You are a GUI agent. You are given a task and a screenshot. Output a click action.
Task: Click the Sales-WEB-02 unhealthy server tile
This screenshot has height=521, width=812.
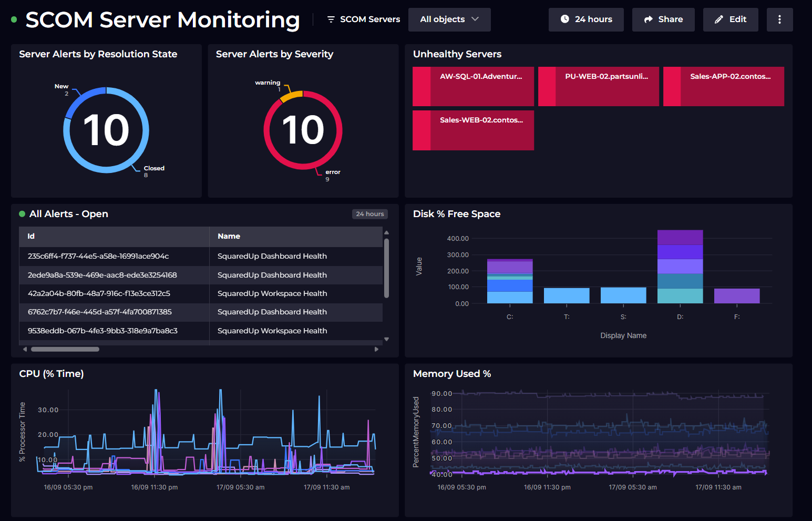point(473,130)
